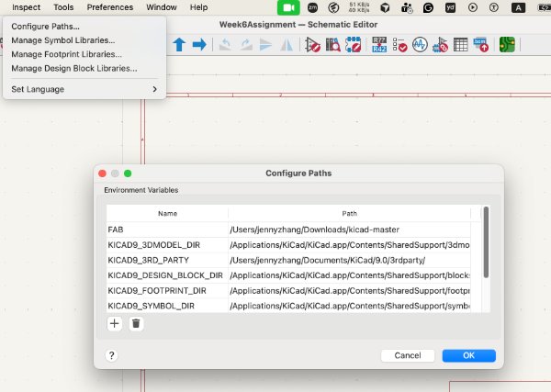Click the Generate BOM toolbar icon
Image resolution: width=551 pixels, height=392 pixels.
(x=481, y=45)
